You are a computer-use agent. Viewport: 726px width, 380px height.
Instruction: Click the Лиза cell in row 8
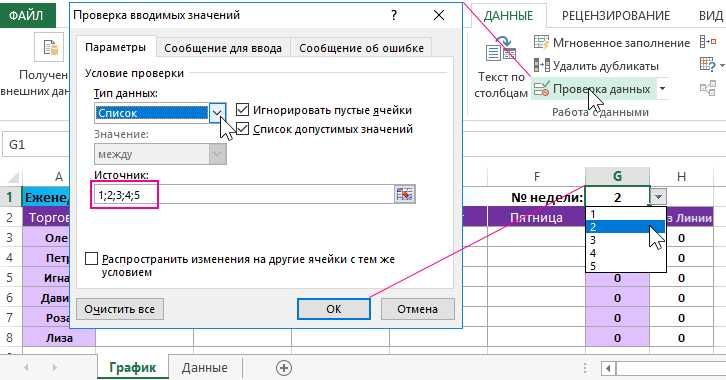[59, 338]
